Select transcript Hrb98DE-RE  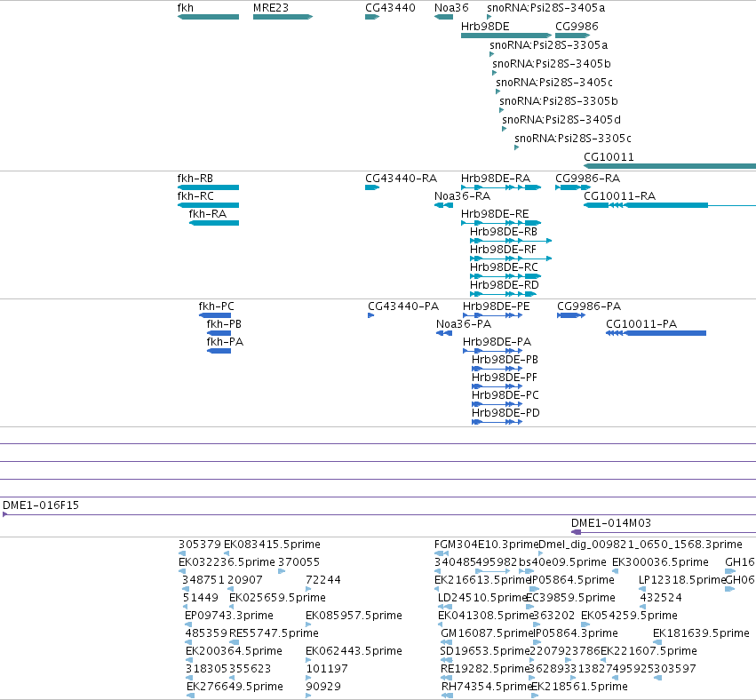pos(501,223)
